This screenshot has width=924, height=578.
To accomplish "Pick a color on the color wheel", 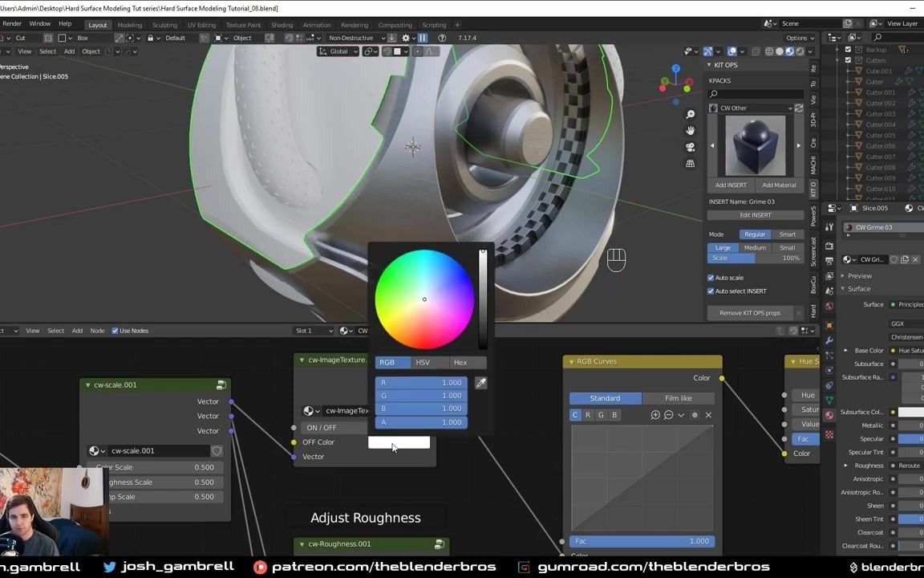I will pyautogui.click(x=424, y=299).
